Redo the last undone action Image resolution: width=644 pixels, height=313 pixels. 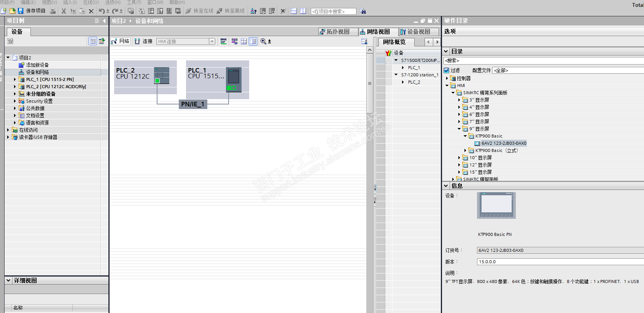pyautogui.click(x=115, y=11)
